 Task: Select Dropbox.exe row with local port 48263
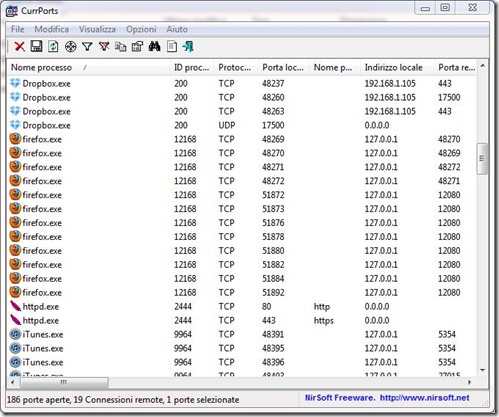(242, 111)
